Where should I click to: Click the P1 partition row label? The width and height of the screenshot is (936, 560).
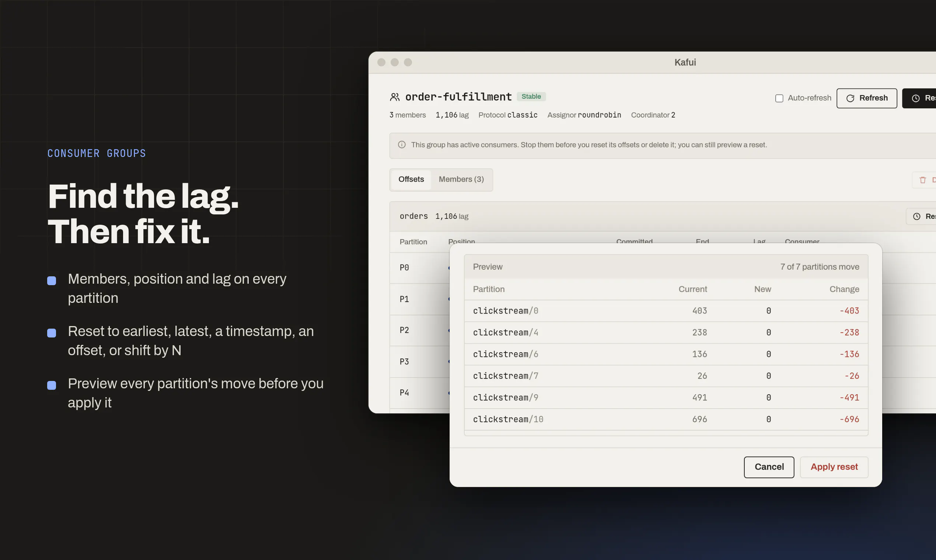click(404, 299)
